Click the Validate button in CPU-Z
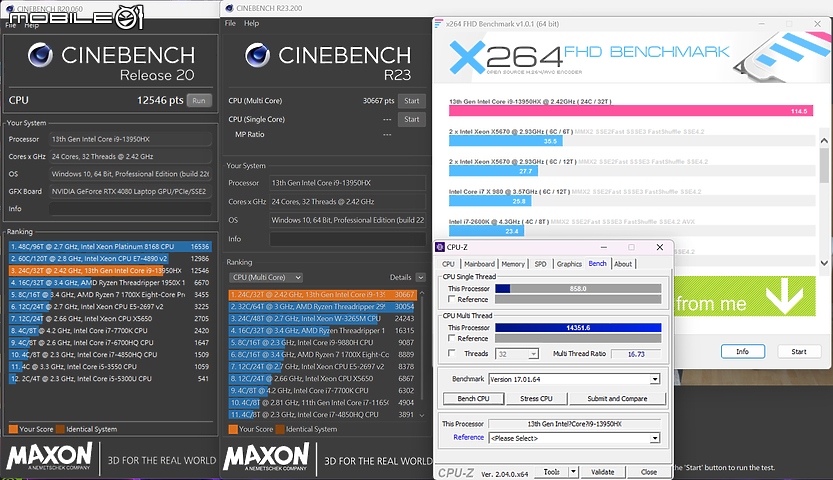The width and height of the screenshot is (833, 480). (x=602, y=472)
